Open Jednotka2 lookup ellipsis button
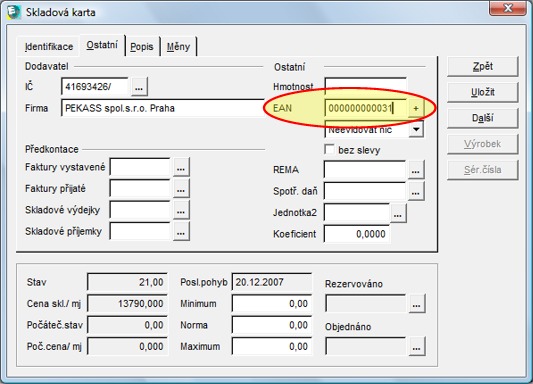Viewport: 533px width, 384px height. 398,213
